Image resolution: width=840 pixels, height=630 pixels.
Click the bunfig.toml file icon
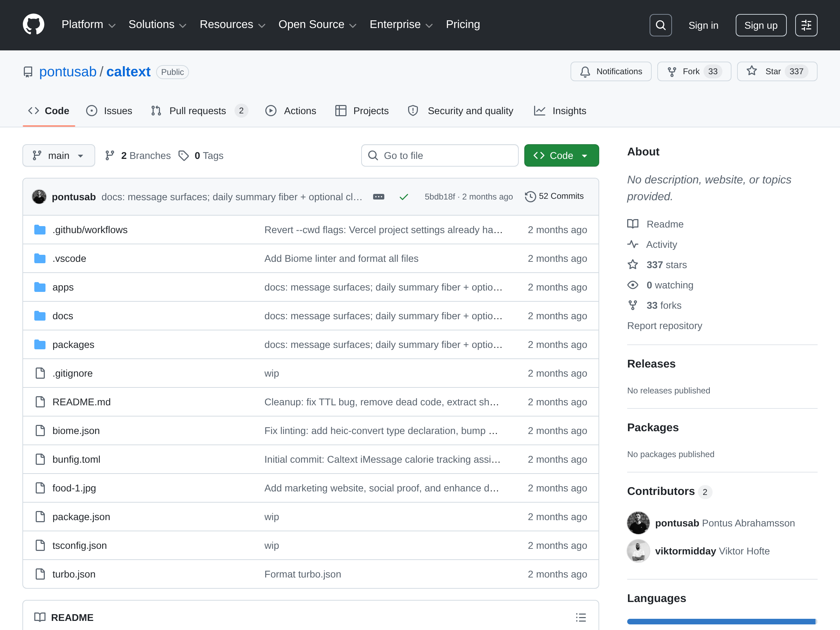[40, 460]
